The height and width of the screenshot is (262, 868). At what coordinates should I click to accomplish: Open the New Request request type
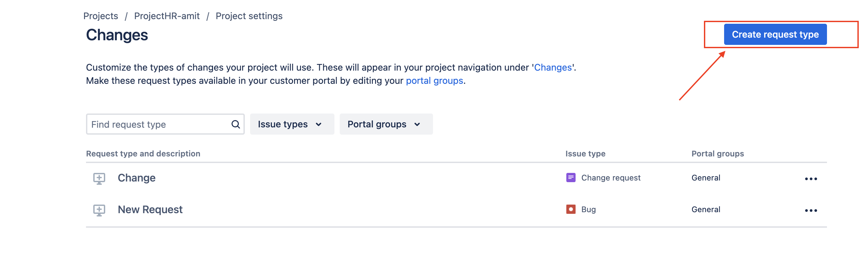coord(150,210)
